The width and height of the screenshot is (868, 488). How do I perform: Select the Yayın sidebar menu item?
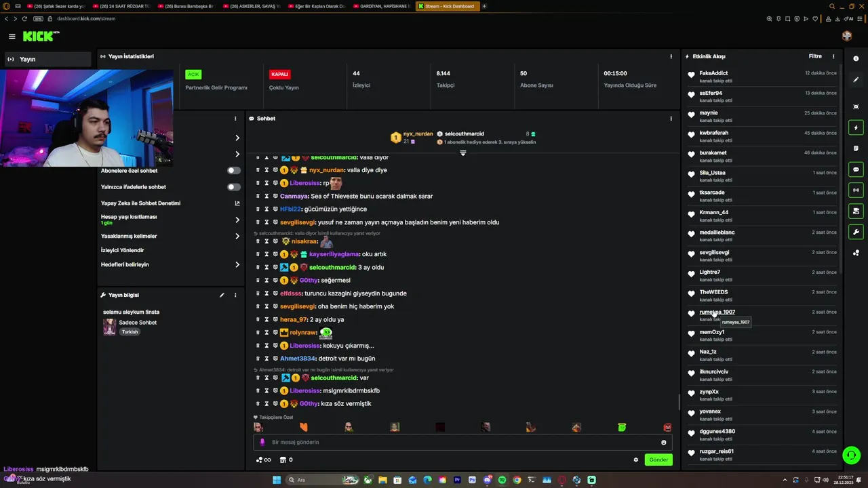46,59
